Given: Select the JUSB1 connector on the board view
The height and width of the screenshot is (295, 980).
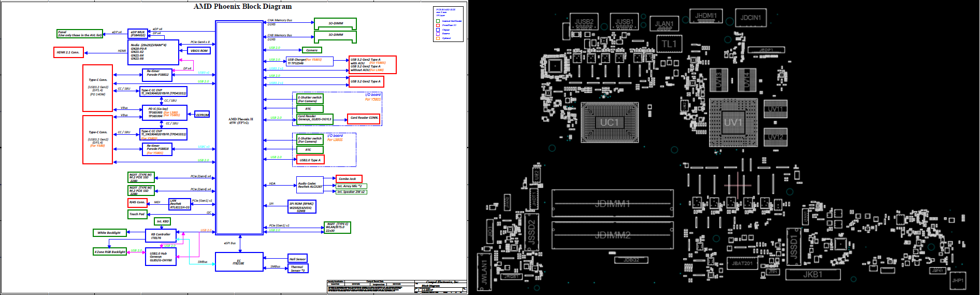Looking at the screenshot, I should pos(624,21).
